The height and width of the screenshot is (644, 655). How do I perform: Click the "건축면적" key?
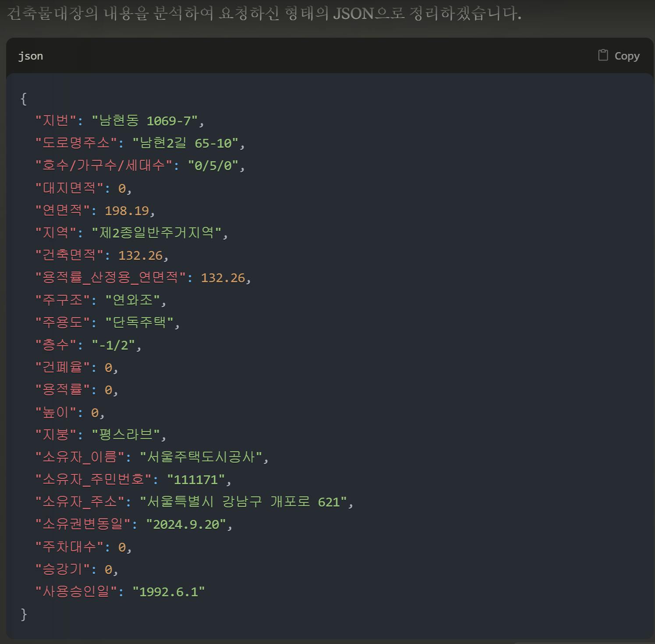coord(70,255)
